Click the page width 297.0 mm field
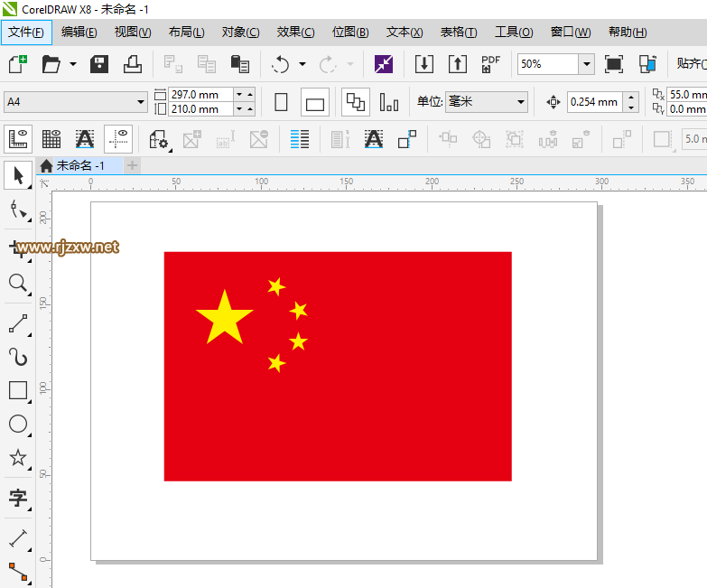The height and width of the screenshot is (588, 707). 200,95
